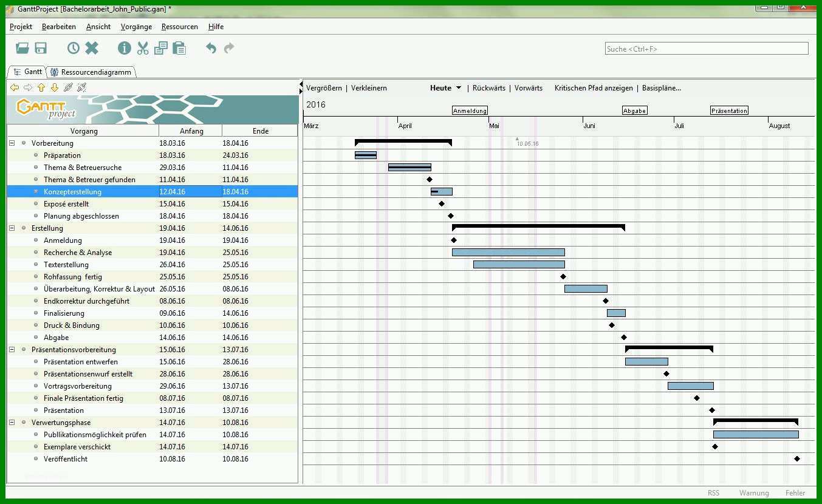The height and width of the screenshot is (504, 822).
Task: Select the Recherche & Analyse task bar
Action: point(509,253)
